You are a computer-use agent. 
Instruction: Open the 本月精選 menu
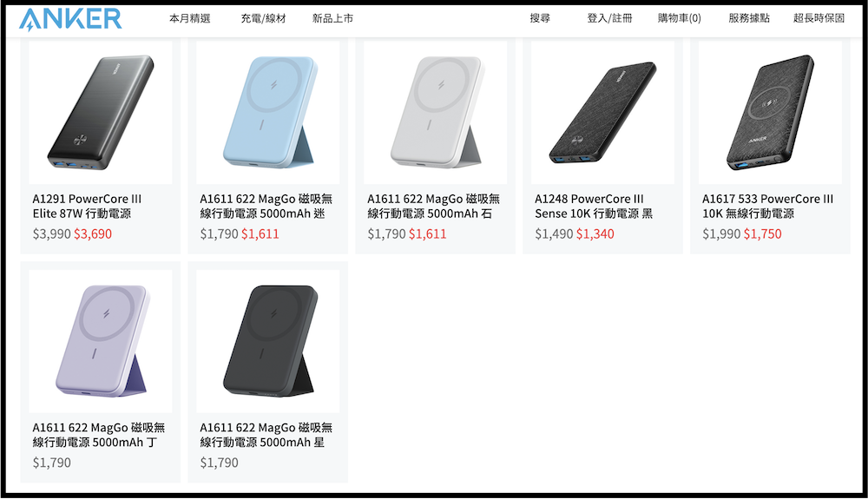click(x=189, y=18)
